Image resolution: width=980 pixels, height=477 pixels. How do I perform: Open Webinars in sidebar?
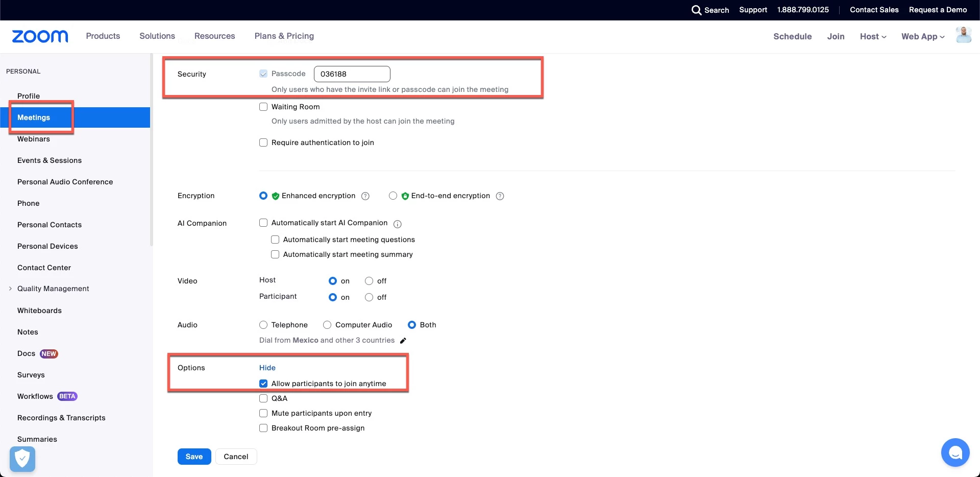pyautogui.click(x=34, y=139)
